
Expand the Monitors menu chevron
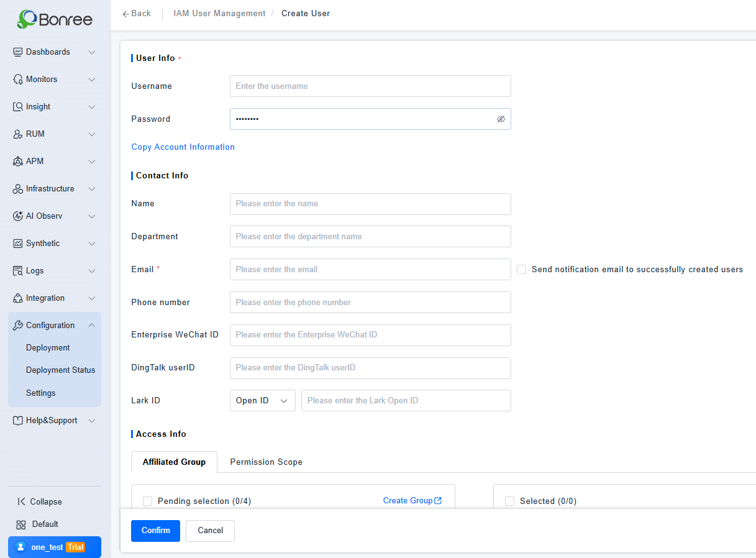tap(92, 80)
